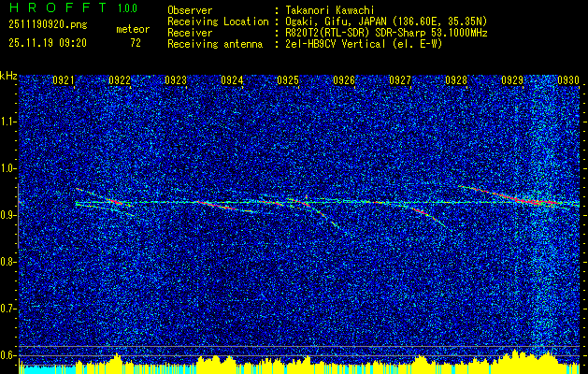Click the 0921 time marker
The image size is (588, 374).
tap(64, 80)
